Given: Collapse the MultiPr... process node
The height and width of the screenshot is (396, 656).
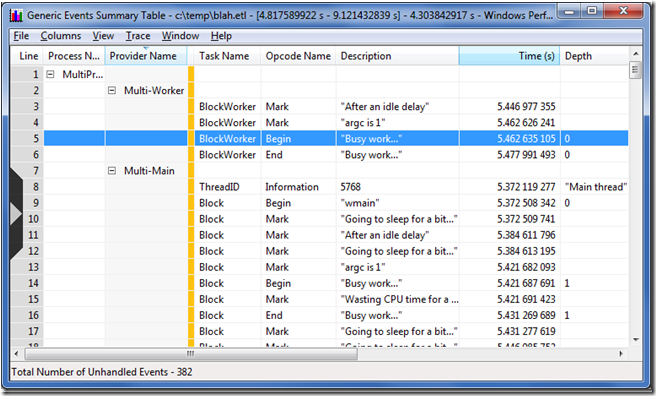Looking at the screenshot, I should click(51, 74).
